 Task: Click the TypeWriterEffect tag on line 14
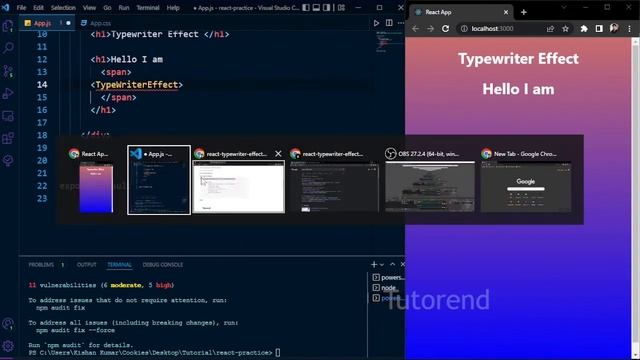click(137, 84)
